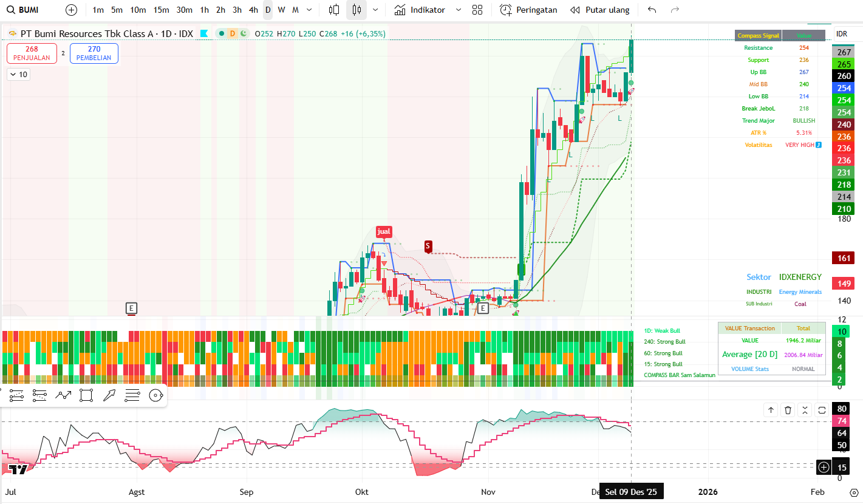
Task: Choose the 1h timeframe
Action: click(205, 10)
